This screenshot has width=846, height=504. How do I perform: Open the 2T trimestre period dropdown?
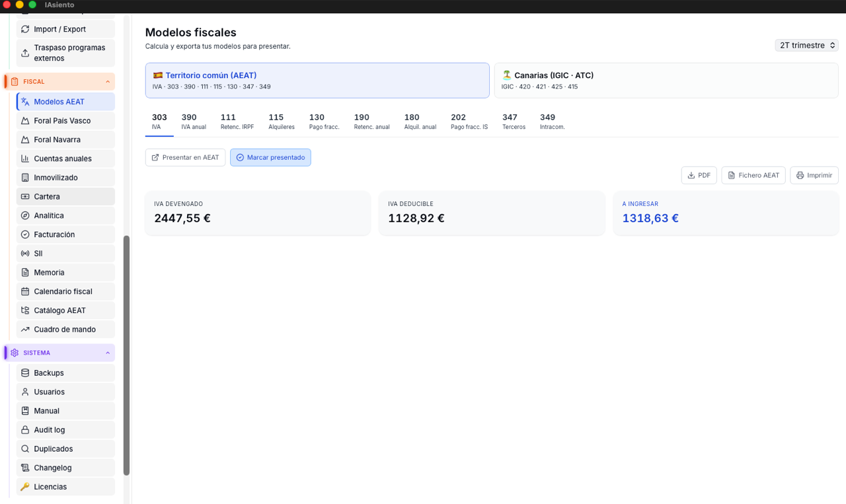coord(806,46)
